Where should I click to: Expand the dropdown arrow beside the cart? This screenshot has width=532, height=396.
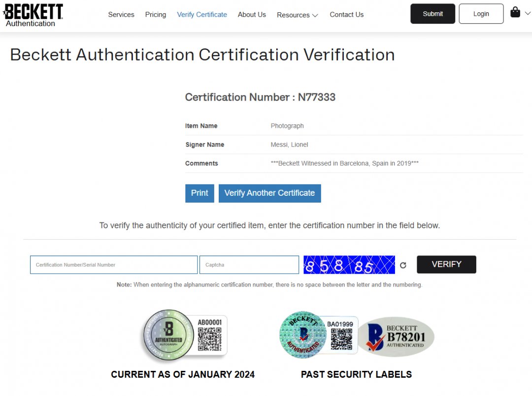528,13
